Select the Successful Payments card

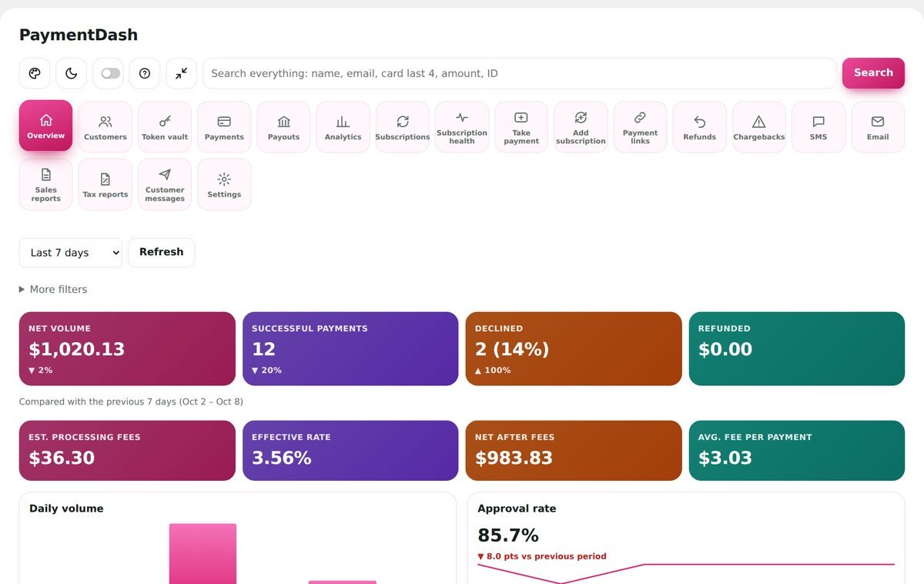(350, 348)
